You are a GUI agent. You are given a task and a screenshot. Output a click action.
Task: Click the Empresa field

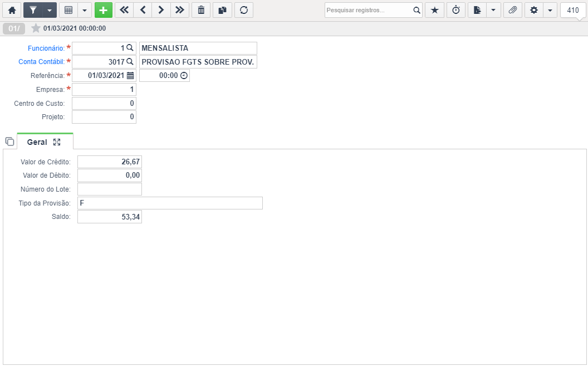point(104,90)
